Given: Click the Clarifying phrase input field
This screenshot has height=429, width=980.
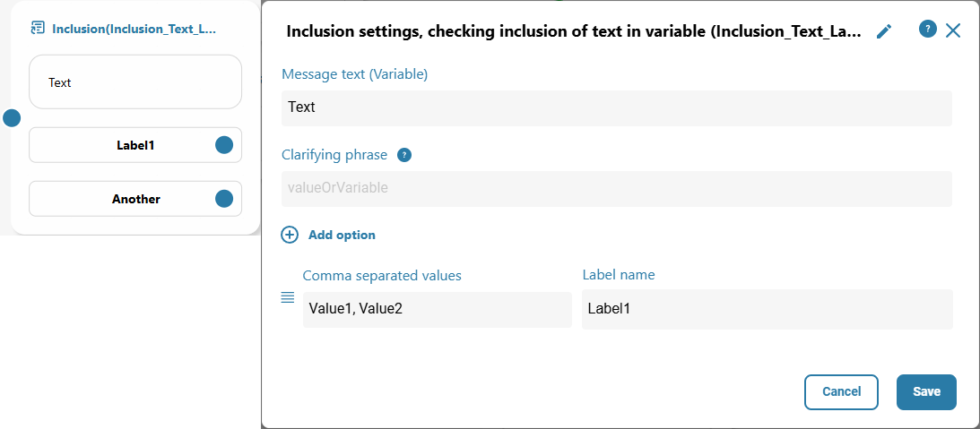Looking at the screenshot, I should 616,188.
